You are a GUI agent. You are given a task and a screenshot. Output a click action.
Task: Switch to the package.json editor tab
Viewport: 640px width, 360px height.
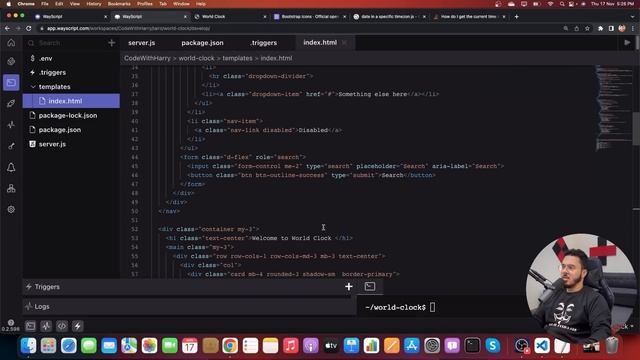tap(202, 43)
